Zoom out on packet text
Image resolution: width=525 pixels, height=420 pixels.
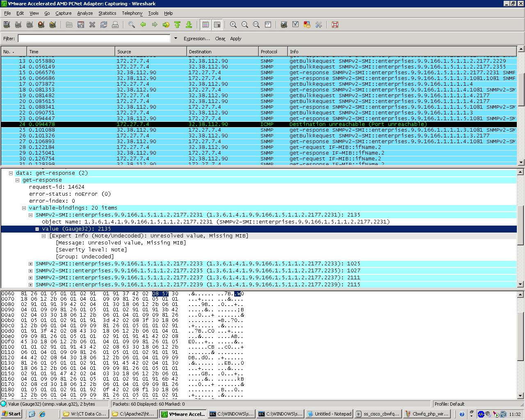pos(245,25)
